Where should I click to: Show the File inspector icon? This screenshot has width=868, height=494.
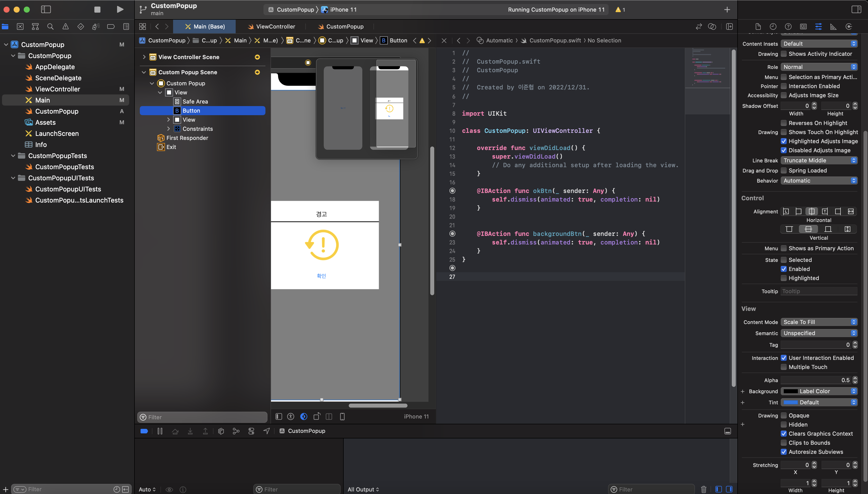[758, 27]
